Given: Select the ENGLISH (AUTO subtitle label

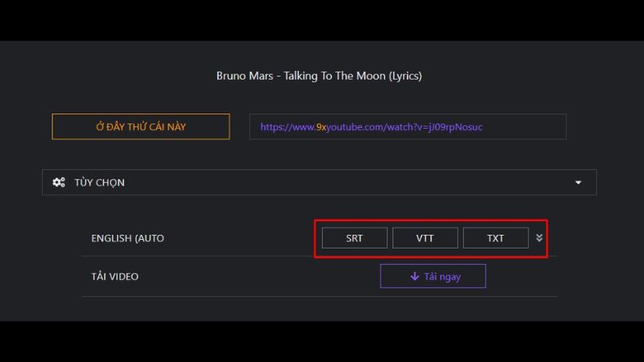Looking at the screenshot, I should click(x=127, y=238).
